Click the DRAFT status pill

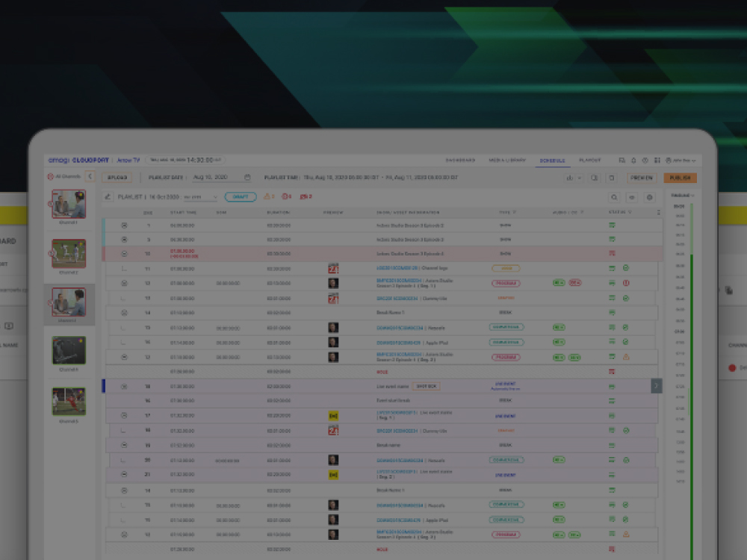240,196
